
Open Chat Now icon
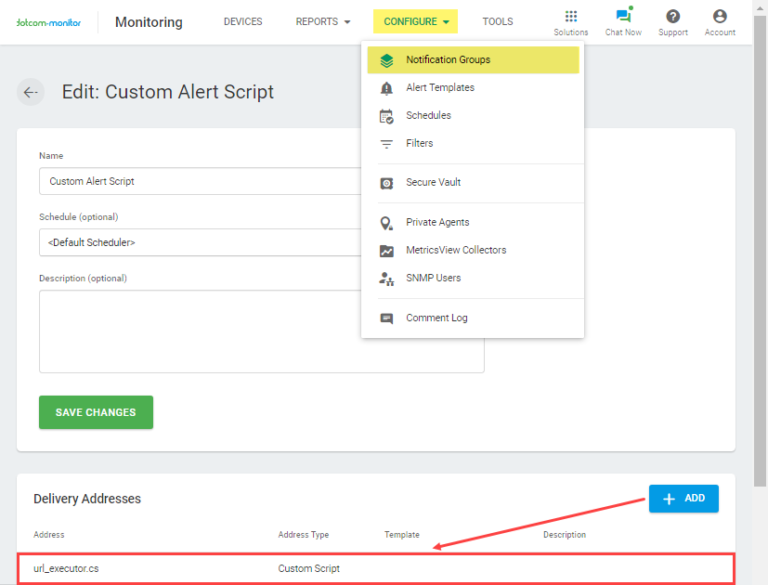(623, 17)
